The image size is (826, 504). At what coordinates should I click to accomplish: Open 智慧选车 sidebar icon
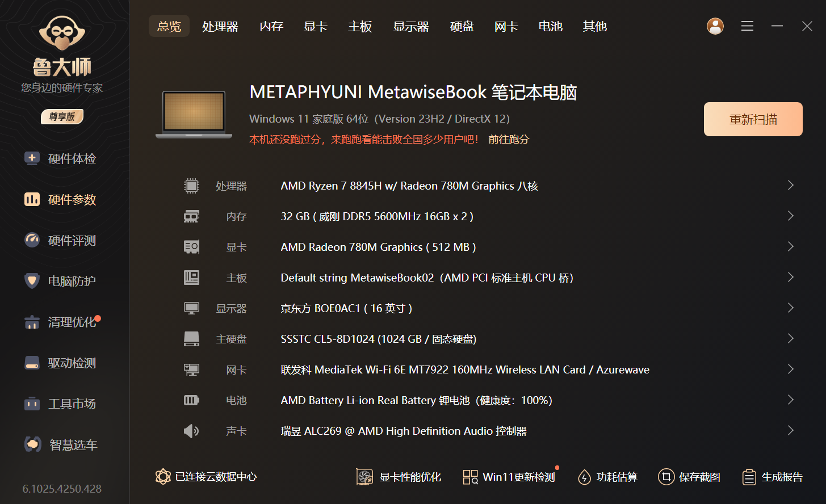click(32, 444)
